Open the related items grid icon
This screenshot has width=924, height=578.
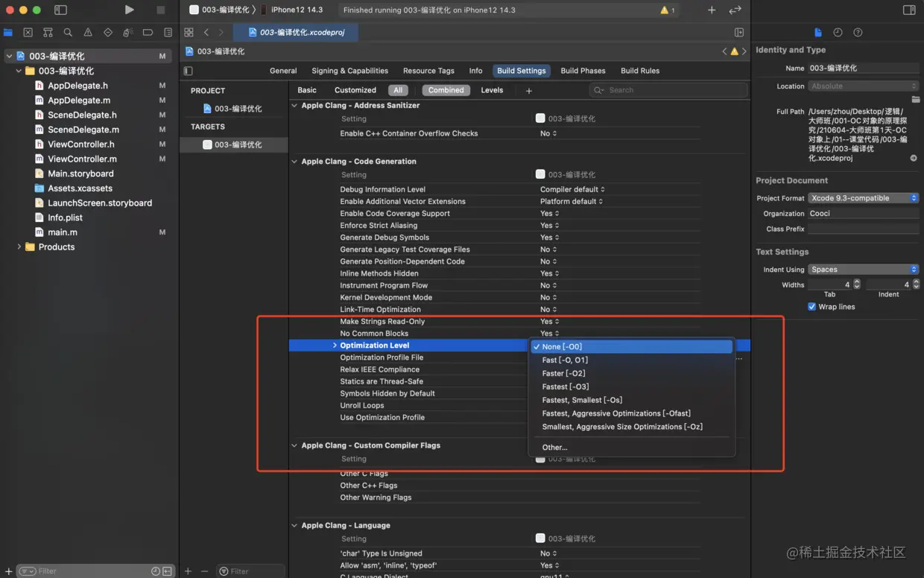coord(189,32)
